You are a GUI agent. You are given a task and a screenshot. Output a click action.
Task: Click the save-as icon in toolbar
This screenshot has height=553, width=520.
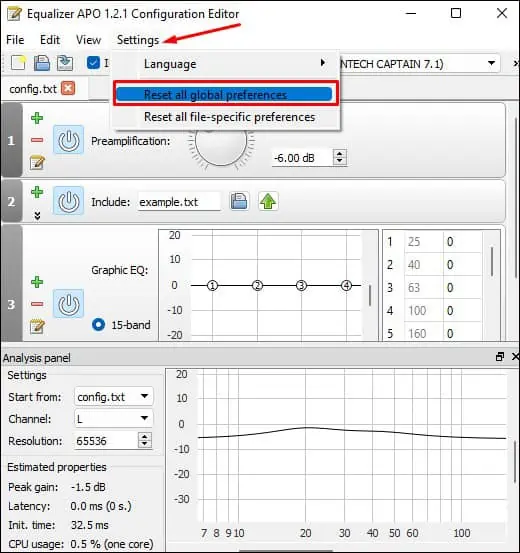65,63
